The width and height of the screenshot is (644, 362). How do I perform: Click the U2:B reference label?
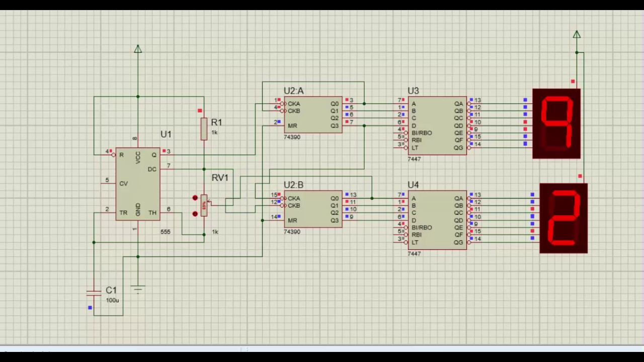pos(294,185)
